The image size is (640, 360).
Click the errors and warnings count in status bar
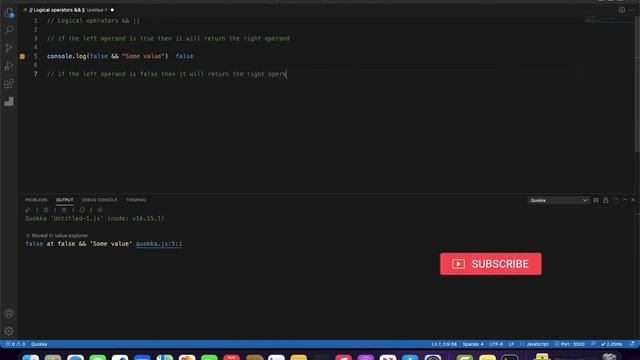tap(15, 344)
